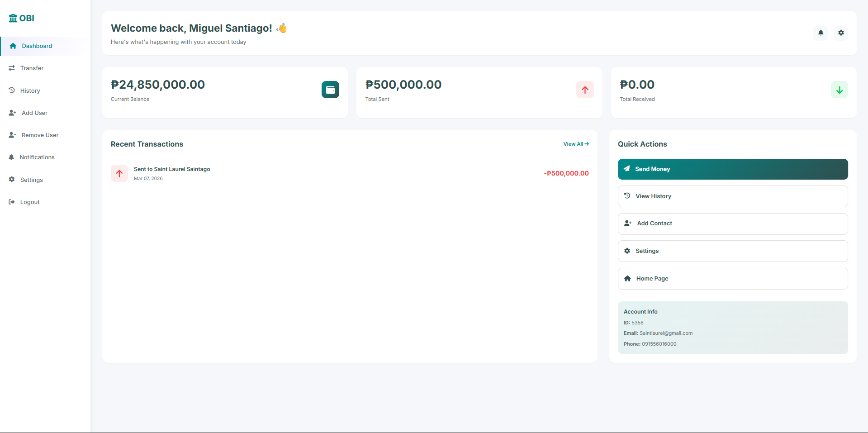The height and width of the screenshot is (433, 868).
Task: Click the wallet icon on balance card
Action: [330, 90]
